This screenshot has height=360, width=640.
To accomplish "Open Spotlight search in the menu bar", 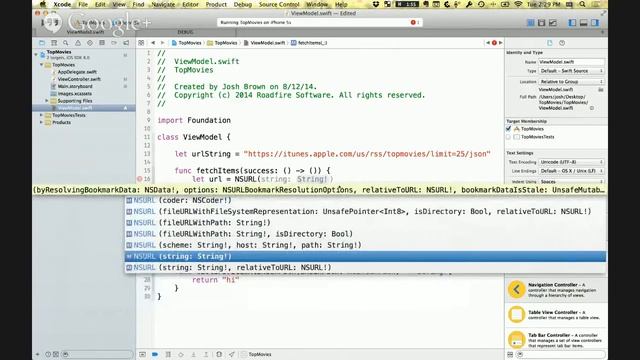I will pyautogui.click(x=582, y=4).
